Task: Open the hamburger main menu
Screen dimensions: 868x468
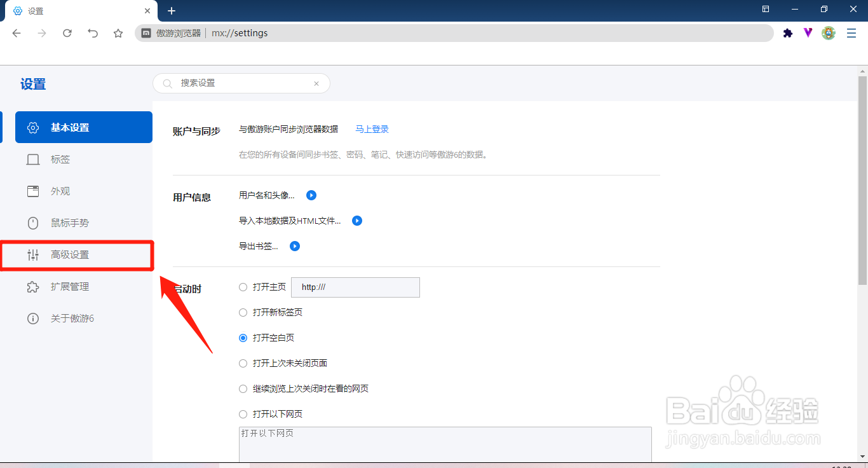Action: click(851, 32)
